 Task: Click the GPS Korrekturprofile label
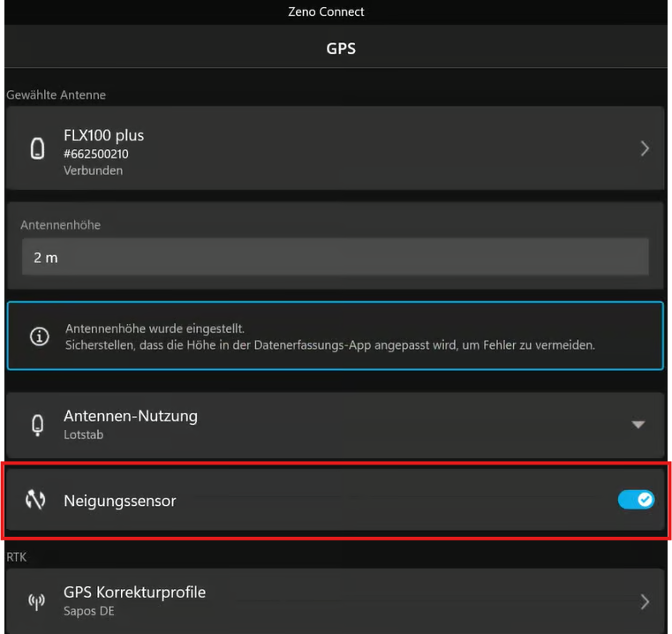tap(134, 592)
